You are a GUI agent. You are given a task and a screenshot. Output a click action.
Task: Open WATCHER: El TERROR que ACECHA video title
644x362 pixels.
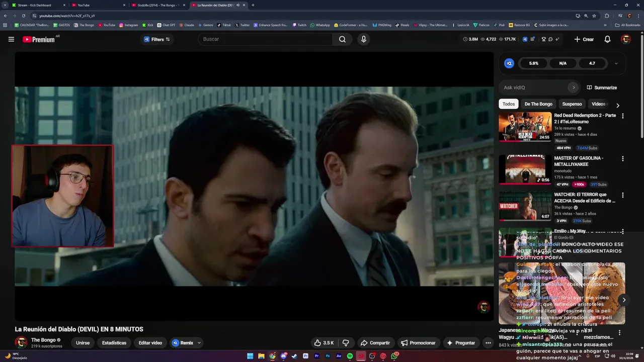click(585, 198)
